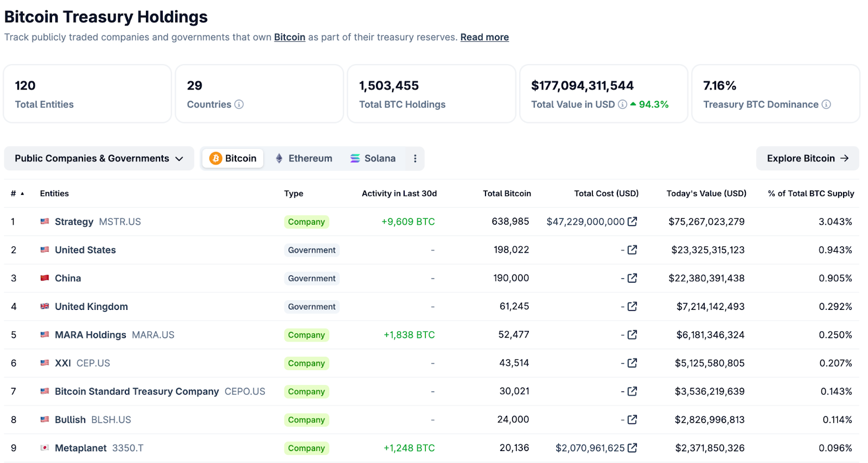This screenshot has height=463, width=868.
Task: Click the MSTR.US ticker
Action: pos(120,221)
